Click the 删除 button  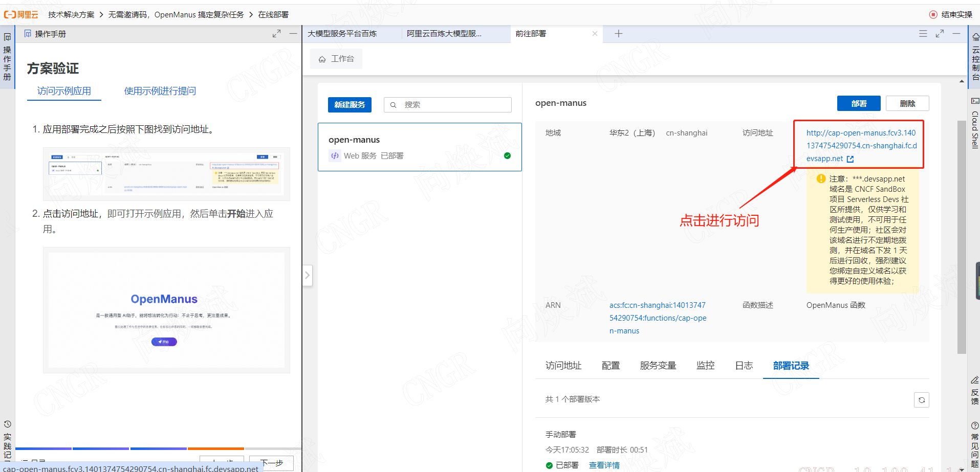[907, 103]
